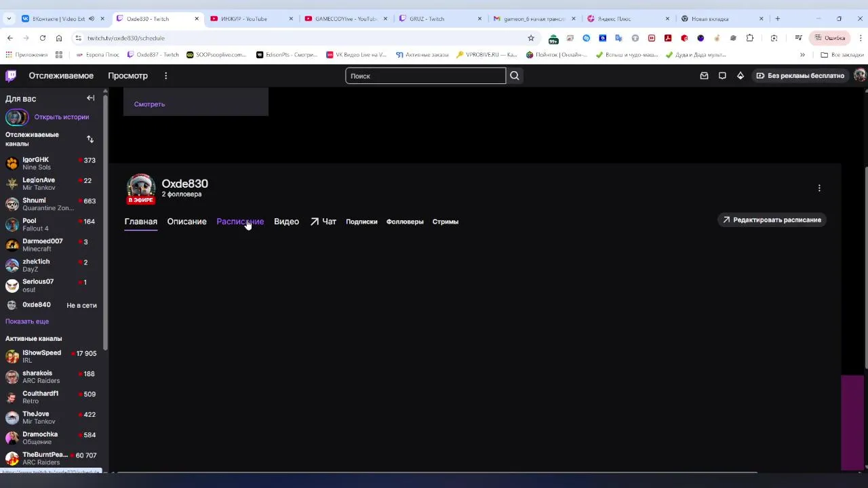The width and height of the screenshot is (868, 488).
Task: Open the Главная channel tab
Action: 141,222
